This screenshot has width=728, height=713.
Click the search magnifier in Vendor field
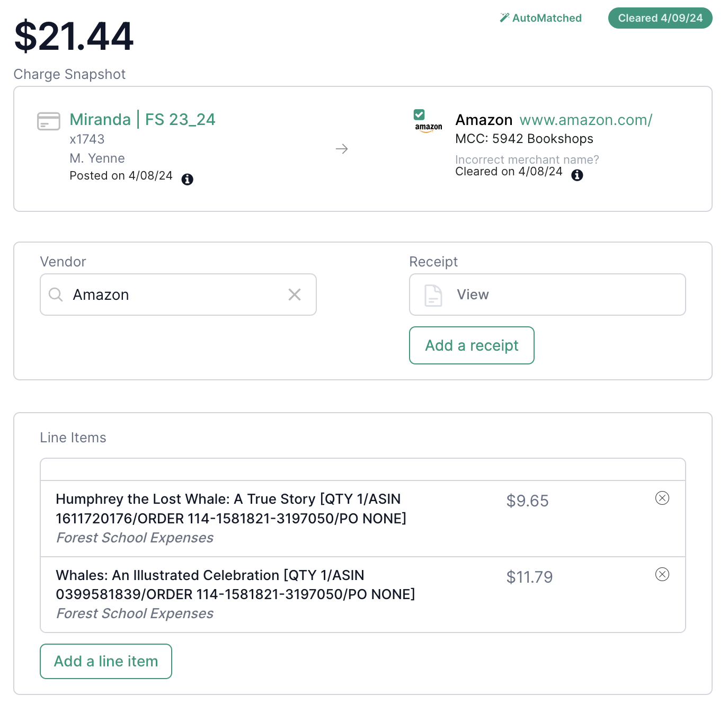coord(56,295)
